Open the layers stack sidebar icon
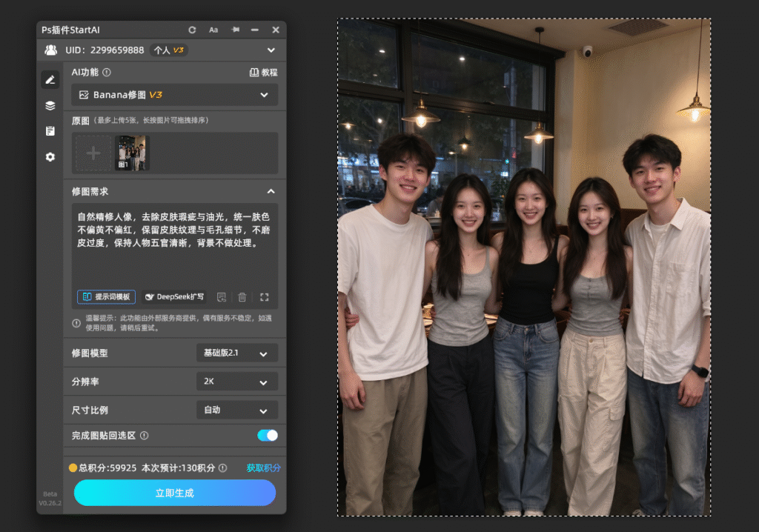The width and height of the screenshot is (759, 532). (50, 105)
